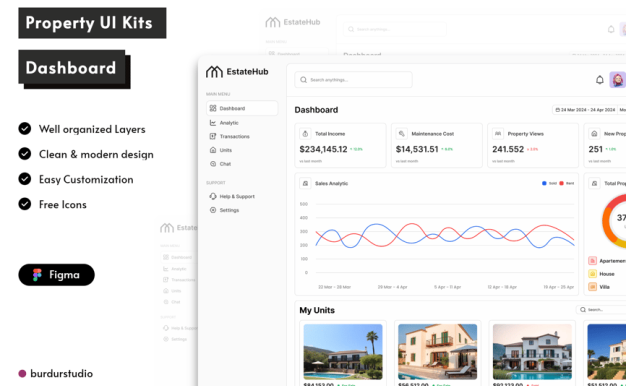Click the notification bell icon

click(599, 80)
